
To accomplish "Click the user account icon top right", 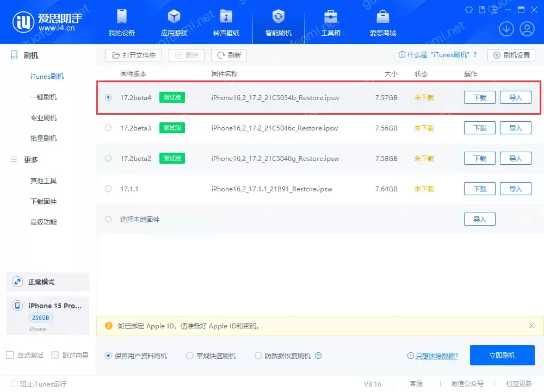I will click(x=527, y=29).
